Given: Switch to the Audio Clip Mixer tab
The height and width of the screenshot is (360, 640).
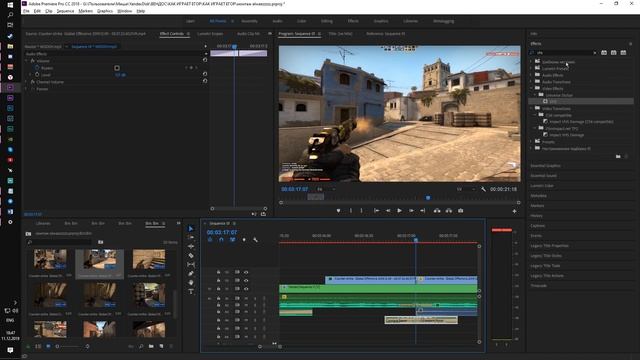Looking at the screenshot, I should point(248,33).
